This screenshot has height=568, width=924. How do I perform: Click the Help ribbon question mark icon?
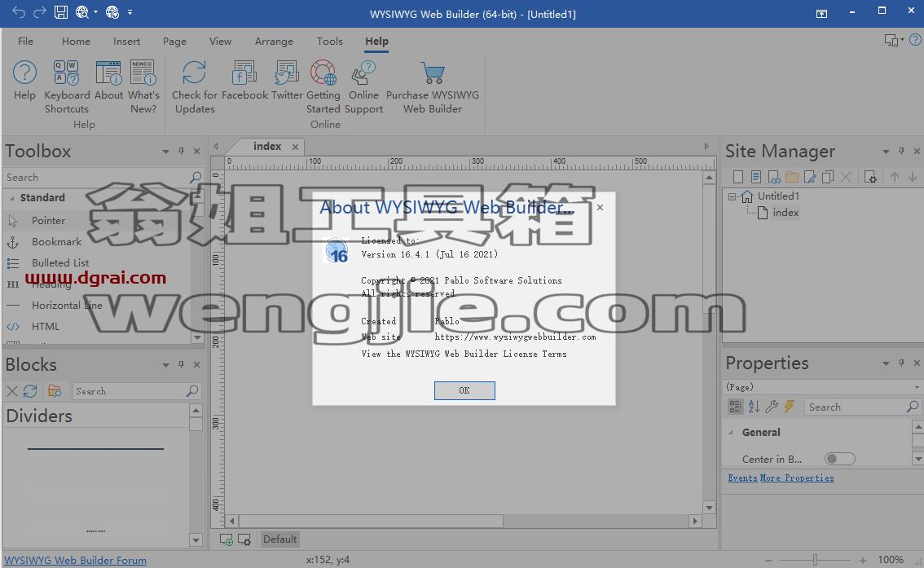[24, 73]
